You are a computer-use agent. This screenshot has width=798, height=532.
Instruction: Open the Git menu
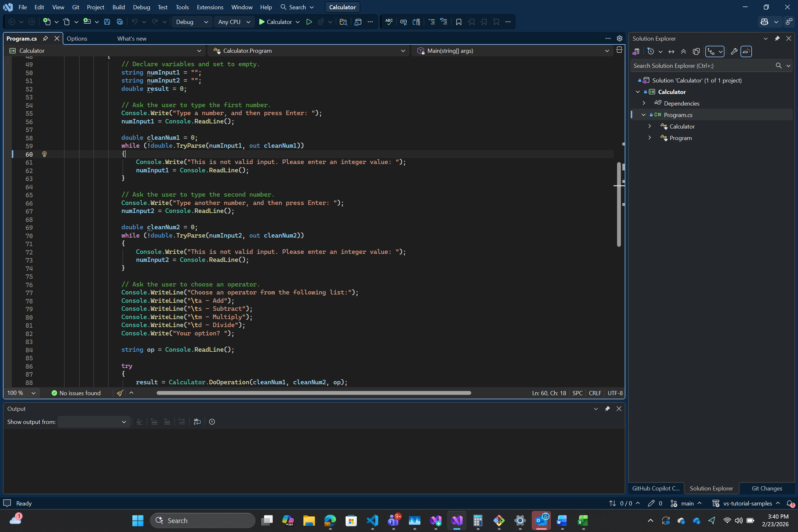[75, 7]
